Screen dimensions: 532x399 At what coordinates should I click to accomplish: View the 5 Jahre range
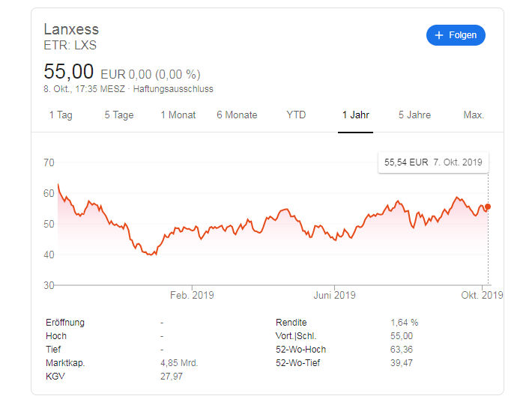[414, 115]
